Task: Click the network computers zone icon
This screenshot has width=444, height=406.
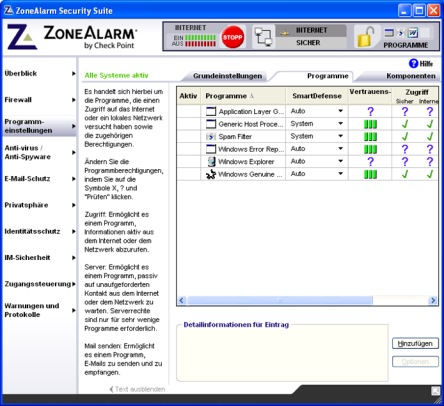Action: (263, 37)
